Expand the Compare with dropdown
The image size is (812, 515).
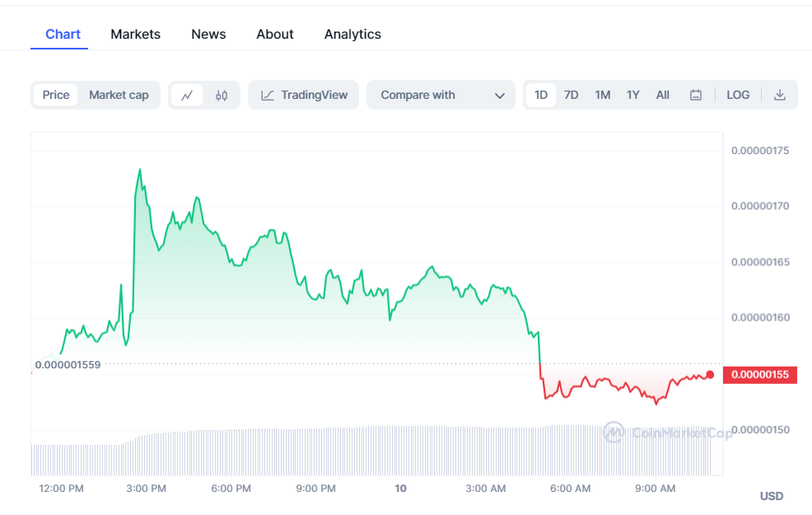coord(441,96)
